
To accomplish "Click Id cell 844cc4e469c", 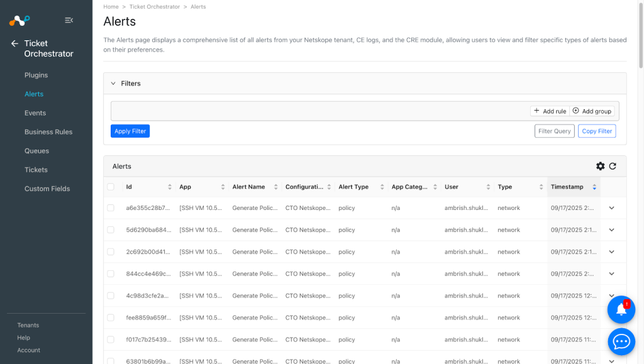I will (148, 273).
